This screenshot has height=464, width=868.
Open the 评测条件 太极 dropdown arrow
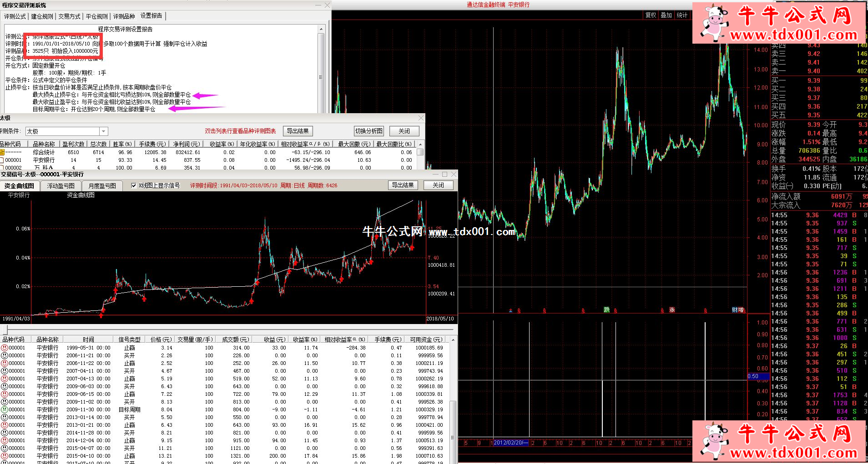click(104, 131)
